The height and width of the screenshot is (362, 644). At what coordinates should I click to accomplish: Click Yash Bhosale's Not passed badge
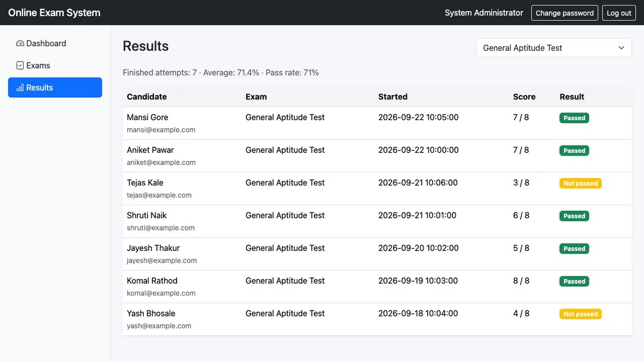point(581,314)
